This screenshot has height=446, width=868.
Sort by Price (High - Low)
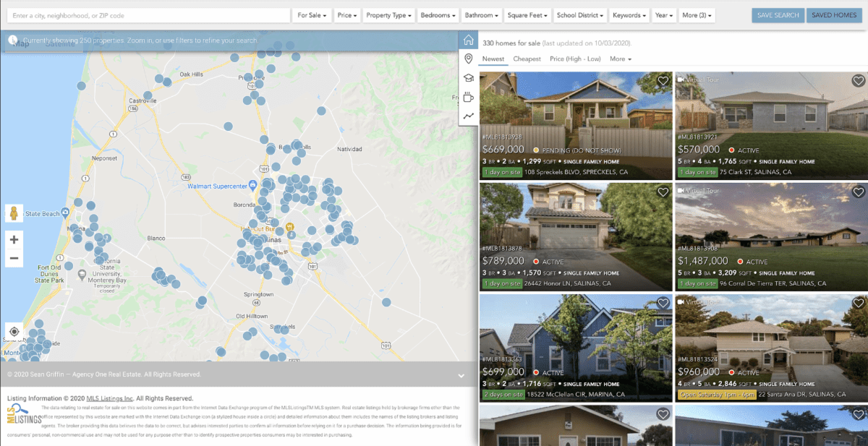576,59
